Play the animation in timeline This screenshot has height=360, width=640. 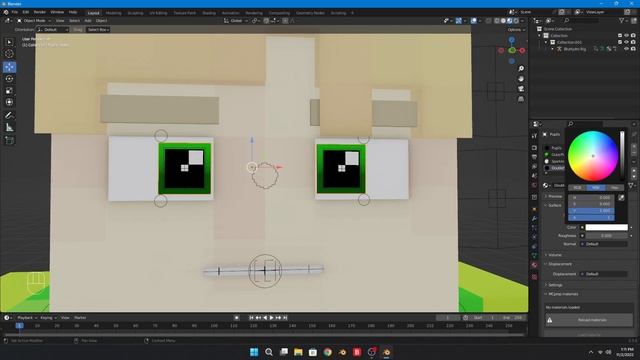pyautogui.click(x=271, y=318)
